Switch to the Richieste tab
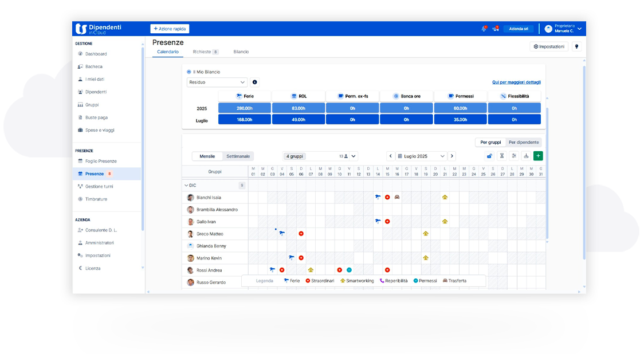The height and width of the screenshot is (354, 644). 205,52
